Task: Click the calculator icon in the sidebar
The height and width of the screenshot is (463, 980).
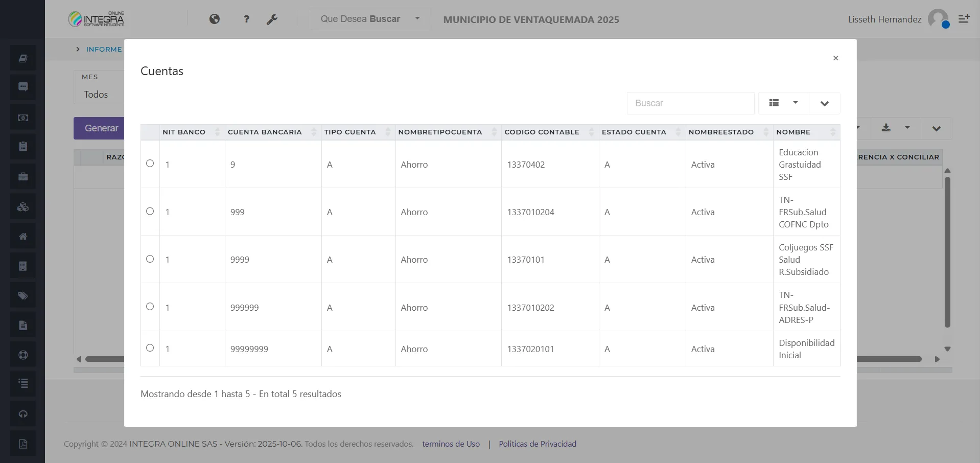Action: click(x=22, y=265)
